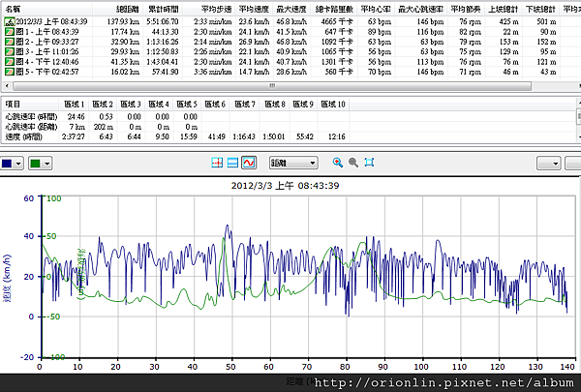The image size is (581, 392).
Task: Select the 41.35 km lap distance cell
Action: tap(125, 62)
